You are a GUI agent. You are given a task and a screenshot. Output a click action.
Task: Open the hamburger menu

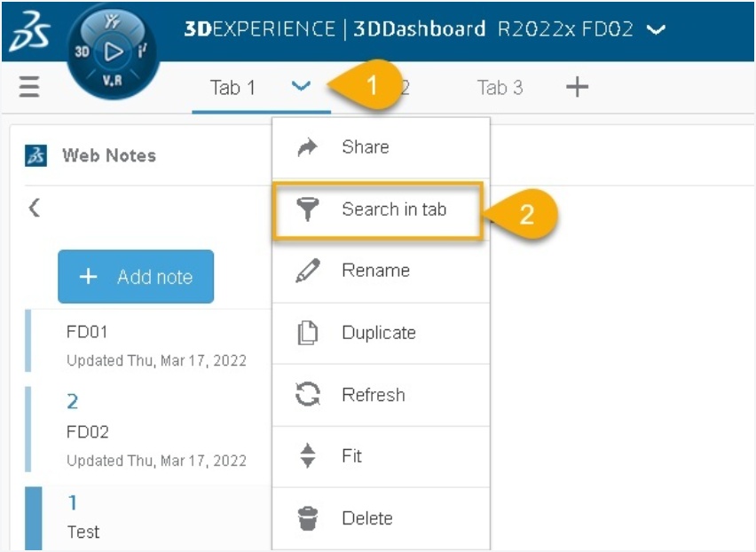point(29,87)
